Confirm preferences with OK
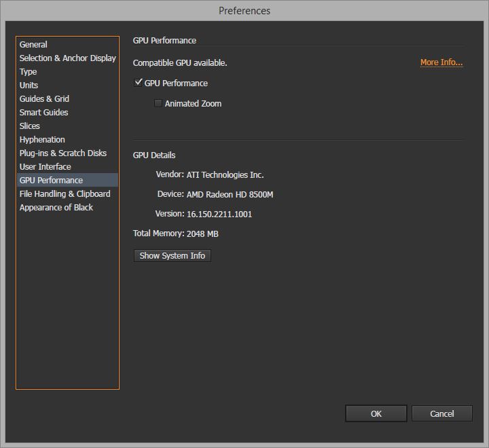The height and width of the screenshot is (448, 489). click(x=376, y=413)
